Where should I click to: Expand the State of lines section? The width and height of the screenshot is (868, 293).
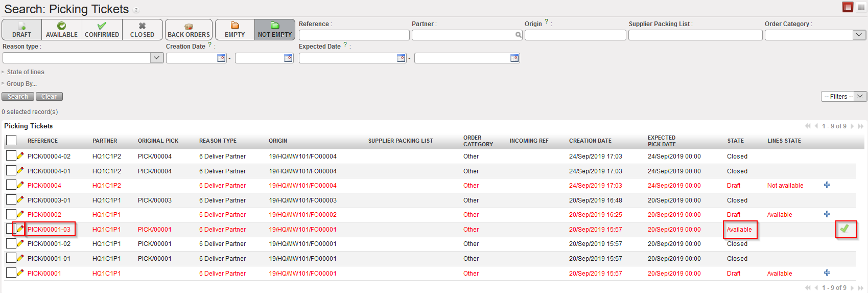[x=26, y=72]
